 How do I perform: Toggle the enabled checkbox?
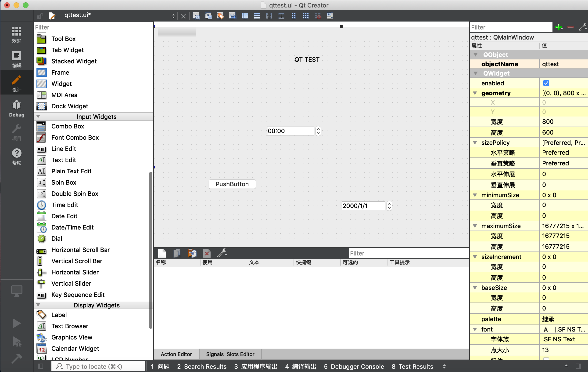click(x=546, y=83)
